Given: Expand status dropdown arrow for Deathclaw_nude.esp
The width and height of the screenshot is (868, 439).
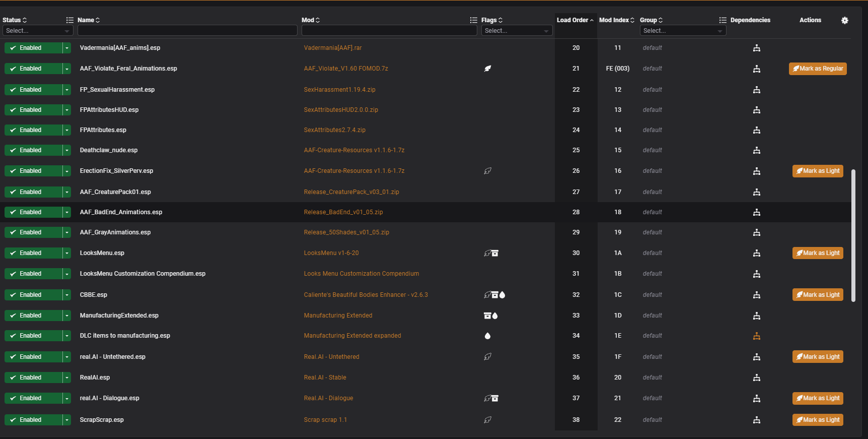Looking at the screenshot, I should click(x=67, y=150).
